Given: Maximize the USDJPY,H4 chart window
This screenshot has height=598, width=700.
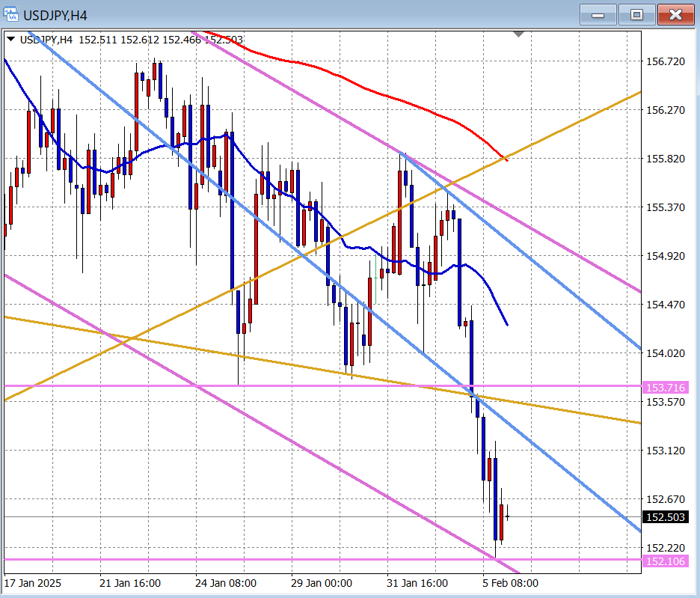Looking at the screenshot, I should point(636,14).
